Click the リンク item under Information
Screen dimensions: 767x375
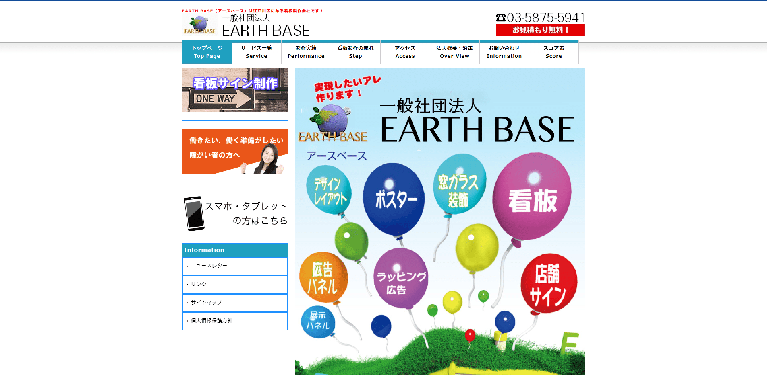click(x=235, y=285)
